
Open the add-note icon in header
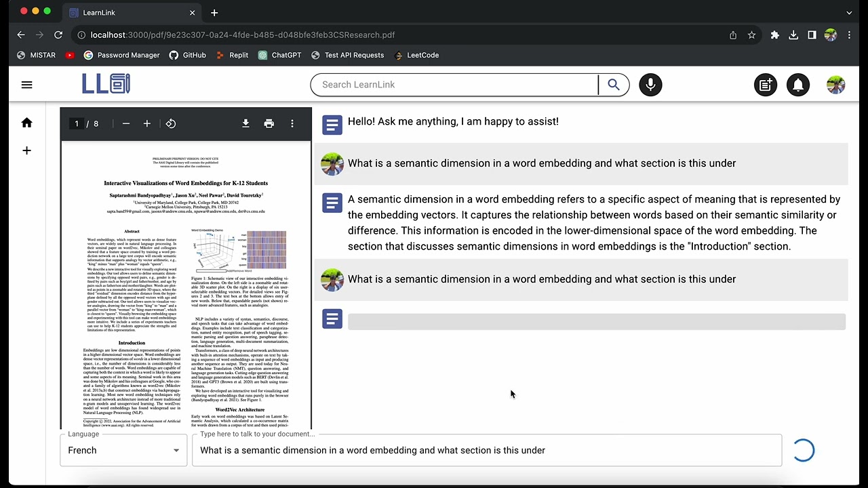[x=766, y=85]
